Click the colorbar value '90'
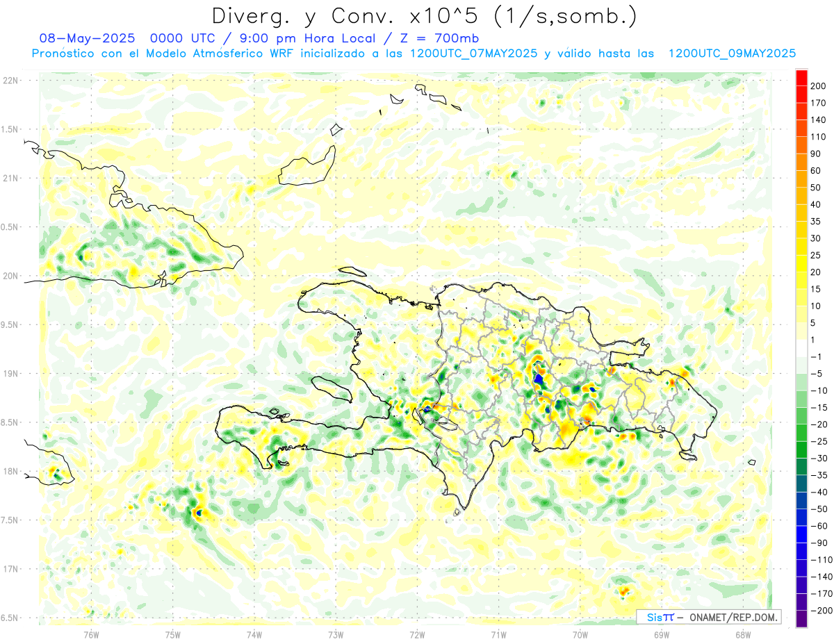834x644 pixels. click(x=816, y=154)
